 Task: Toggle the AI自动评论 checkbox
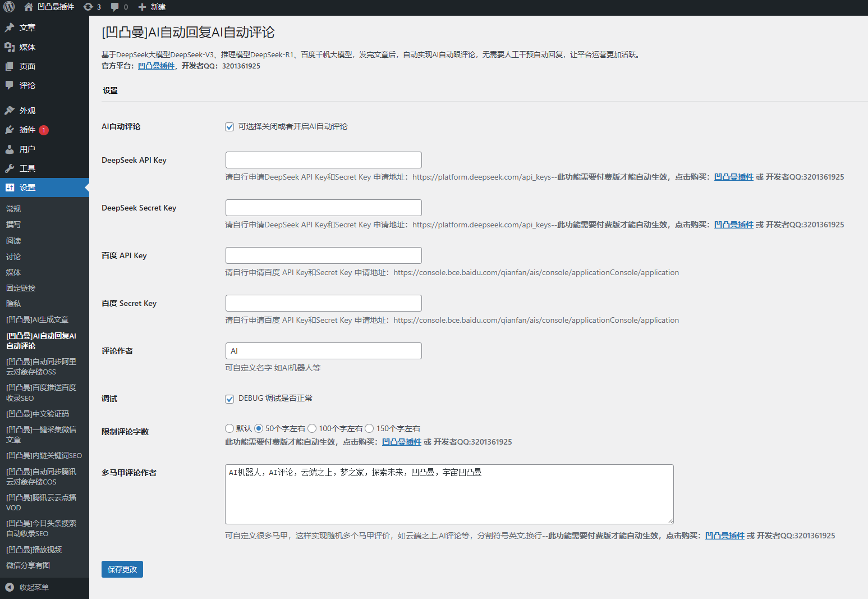click(229, 127)
